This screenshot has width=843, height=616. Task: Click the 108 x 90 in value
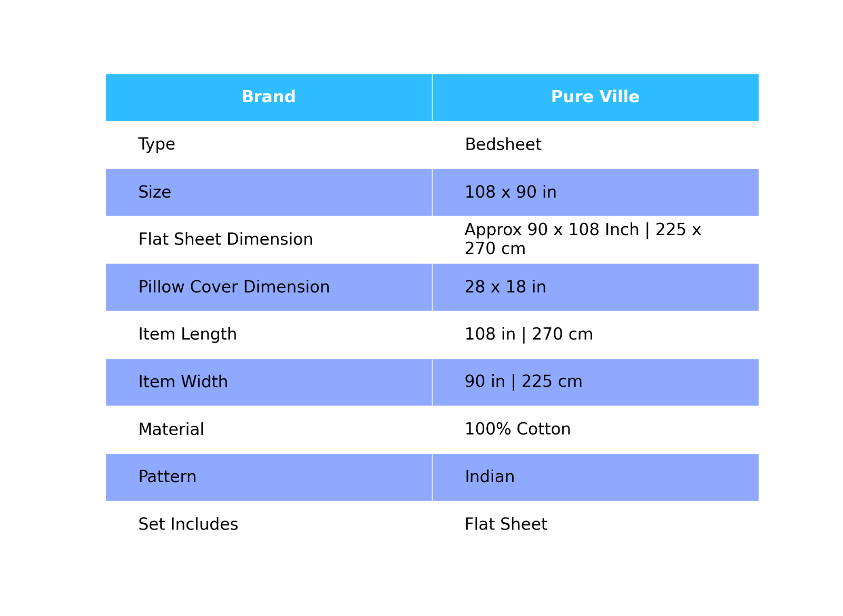(510, 192)
